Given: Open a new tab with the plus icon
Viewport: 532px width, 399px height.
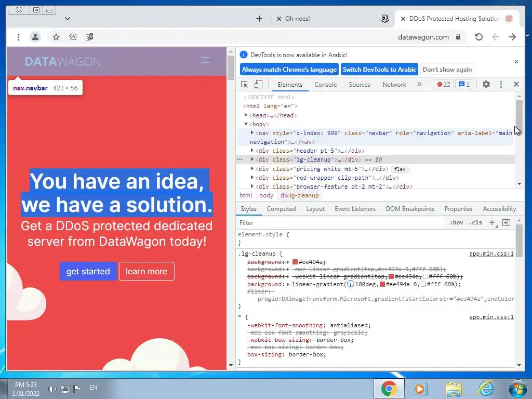Looking at the screenshot, I should (x=259, y=19).
